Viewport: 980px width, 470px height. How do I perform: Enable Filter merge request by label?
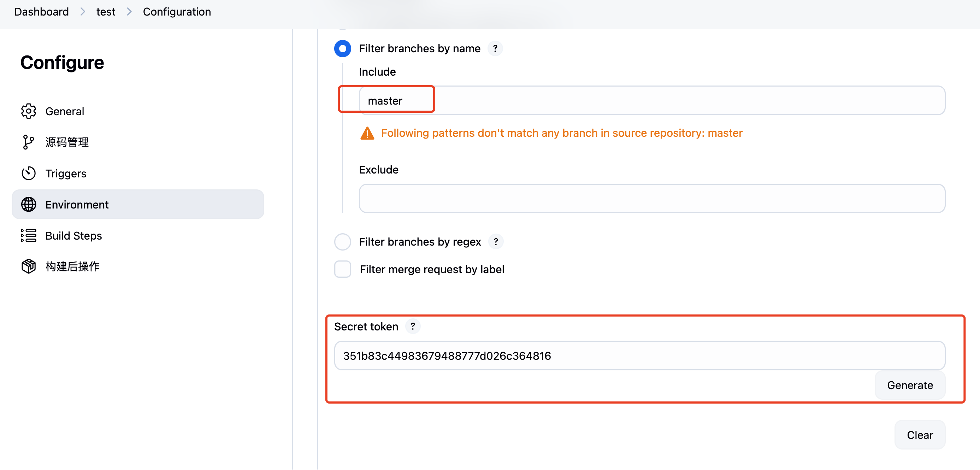[342, 269]
